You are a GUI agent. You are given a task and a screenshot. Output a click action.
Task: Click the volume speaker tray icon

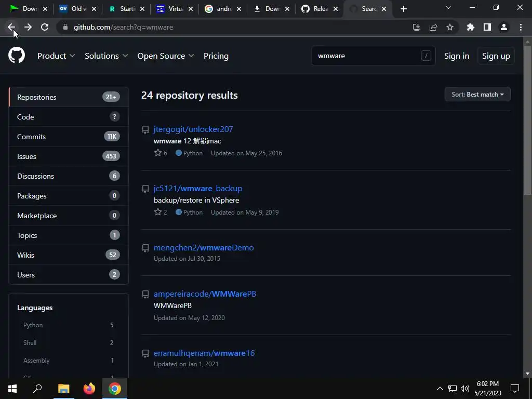pos(465,389)
